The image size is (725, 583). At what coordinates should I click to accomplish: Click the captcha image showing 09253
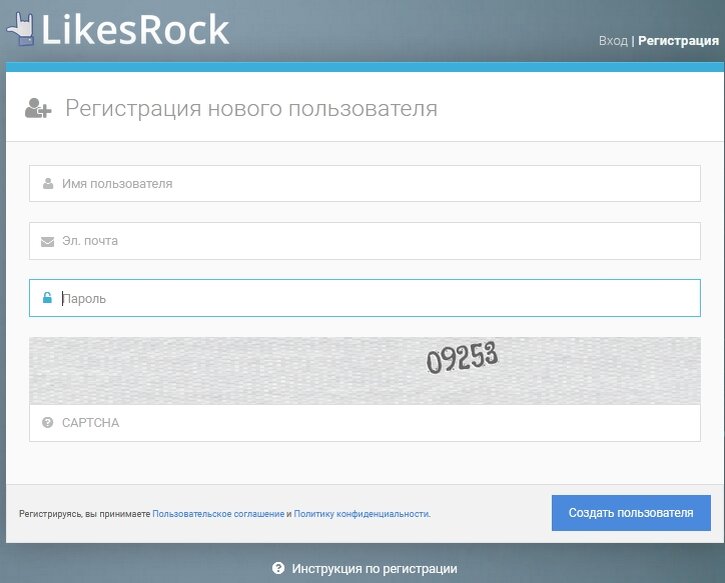tap(365, 371)
